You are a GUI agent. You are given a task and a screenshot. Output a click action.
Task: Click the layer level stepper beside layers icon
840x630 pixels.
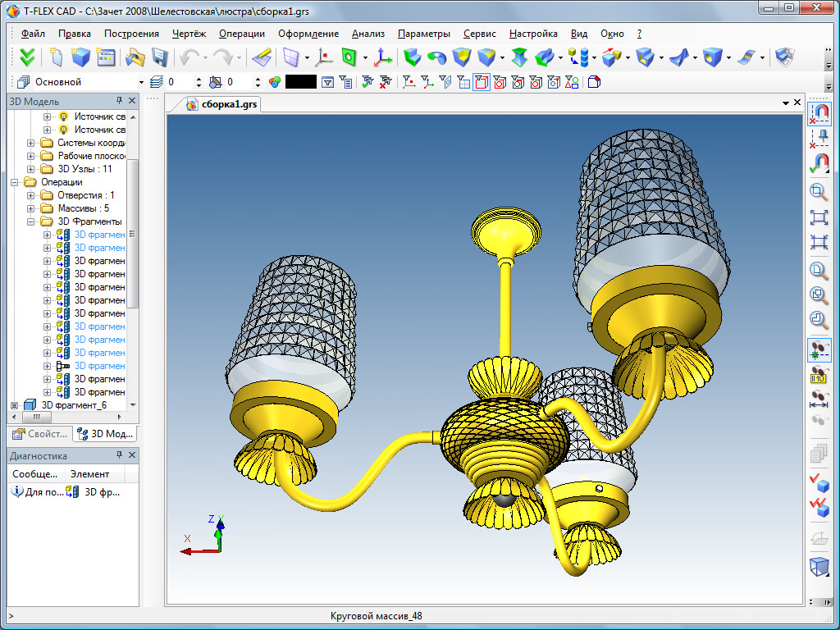[199, 82]
